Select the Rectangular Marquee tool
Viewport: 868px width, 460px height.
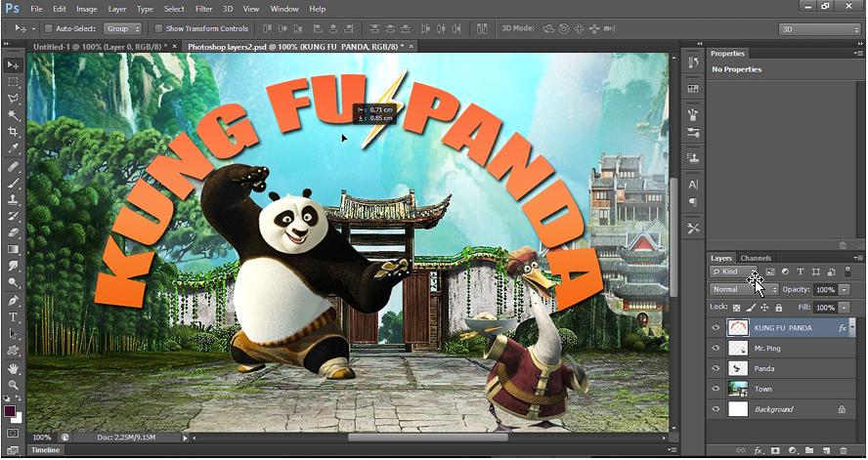(x=14, y=82)
